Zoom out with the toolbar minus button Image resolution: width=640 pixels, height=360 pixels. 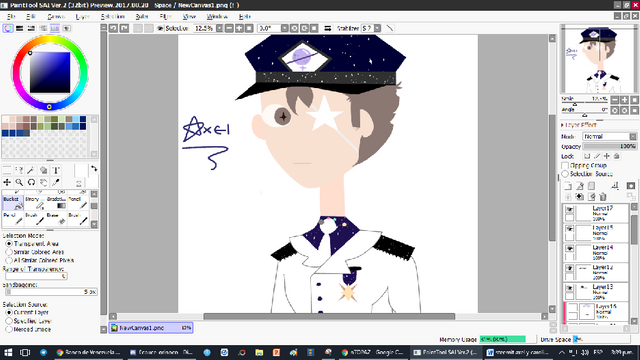point(229,28)
